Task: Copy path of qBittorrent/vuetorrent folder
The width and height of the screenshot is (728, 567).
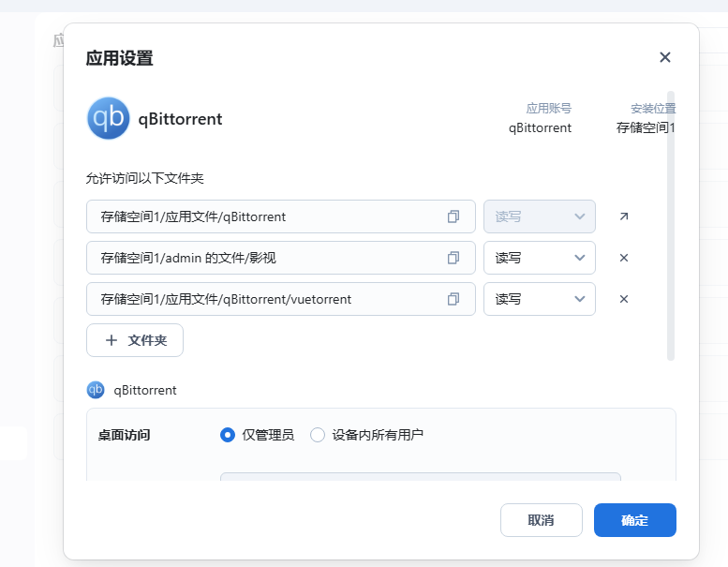Action: pos(453,299)
